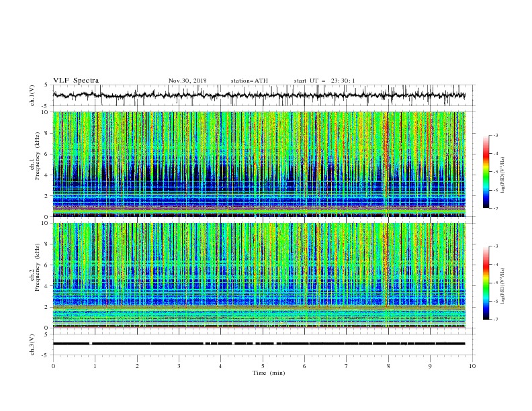Image resolution: width=532 pixels, height=411 pixels.
Task: Click the ch.2 spectrogram color scale bar
Action: 486,283
